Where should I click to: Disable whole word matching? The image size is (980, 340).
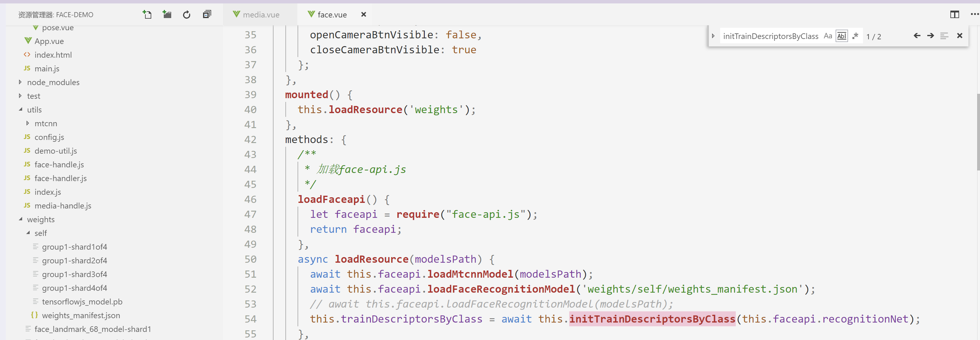tap(842, 36)
